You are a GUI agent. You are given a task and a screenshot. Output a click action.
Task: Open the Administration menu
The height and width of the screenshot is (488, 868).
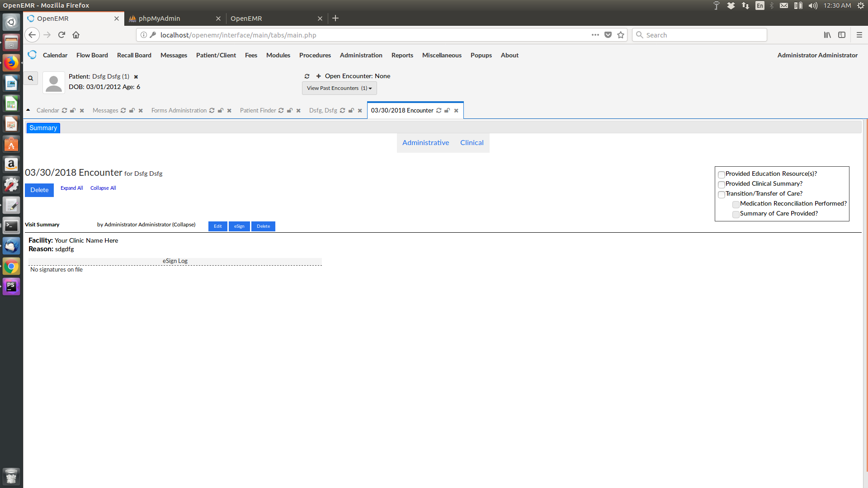pyautogui.click(x=361, y=55)
